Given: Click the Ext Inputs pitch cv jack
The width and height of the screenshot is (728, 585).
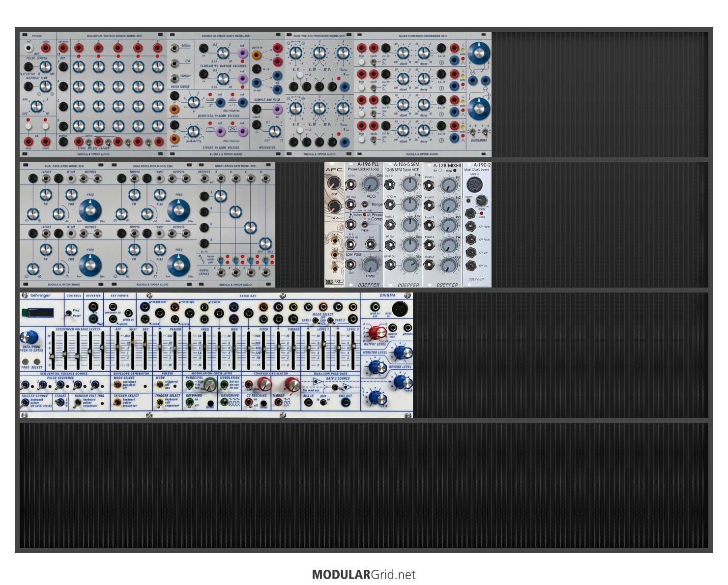Looking at the screenshot, I should (128, 313).
